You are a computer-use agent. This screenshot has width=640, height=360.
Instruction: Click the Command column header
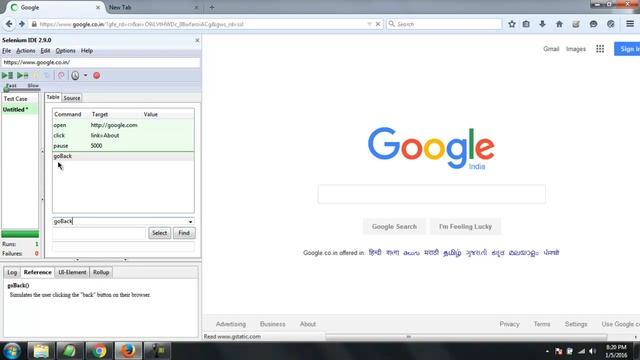coord(68,114)
